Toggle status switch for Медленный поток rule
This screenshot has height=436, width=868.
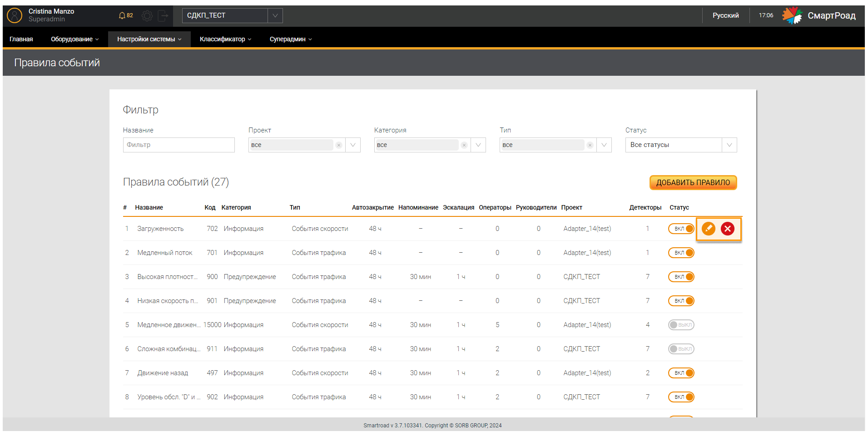681,253
